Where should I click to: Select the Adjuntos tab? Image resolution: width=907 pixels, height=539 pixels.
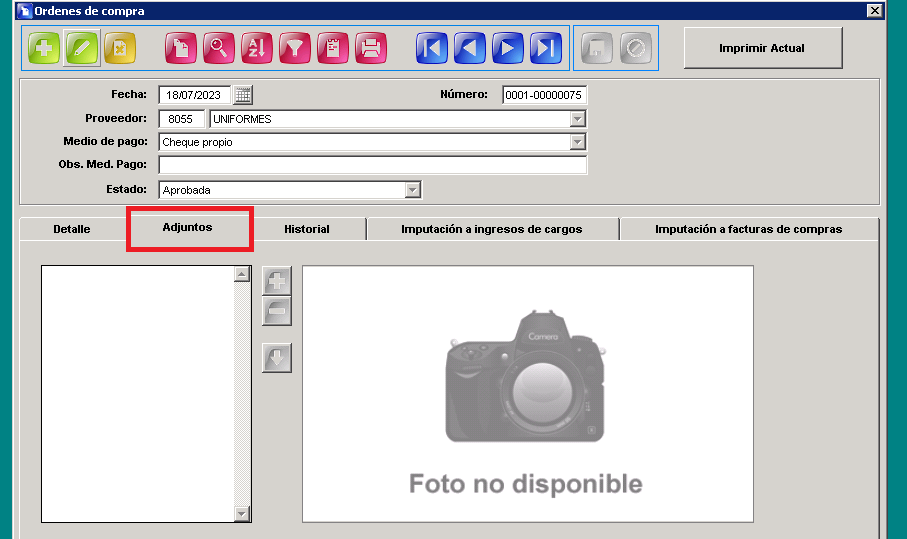(x=187, y=227)
